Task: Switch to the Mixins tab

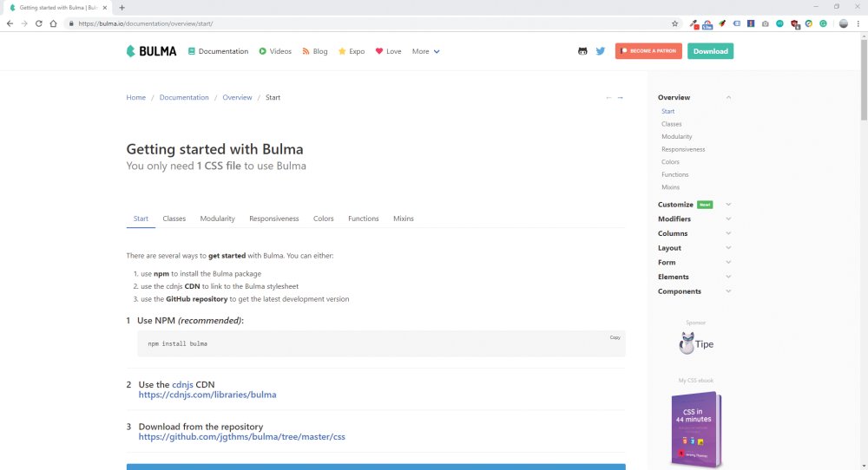Action: (x=403, y=219)
